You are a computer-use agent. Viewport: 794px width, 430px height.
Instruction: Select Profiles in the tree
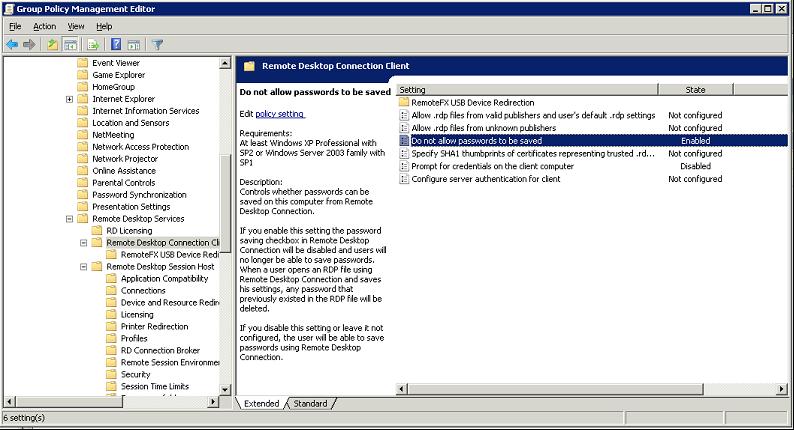point(134,338)
